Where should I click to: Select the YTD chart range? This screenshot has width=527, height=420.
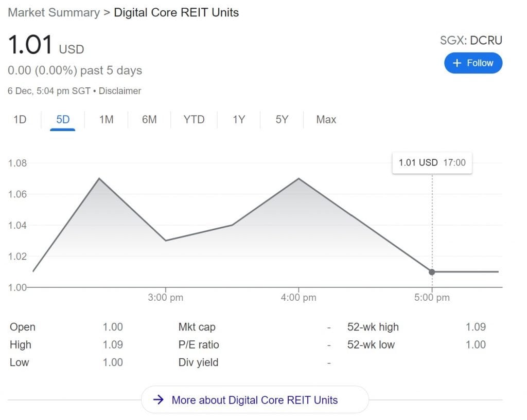pos(194,119)
